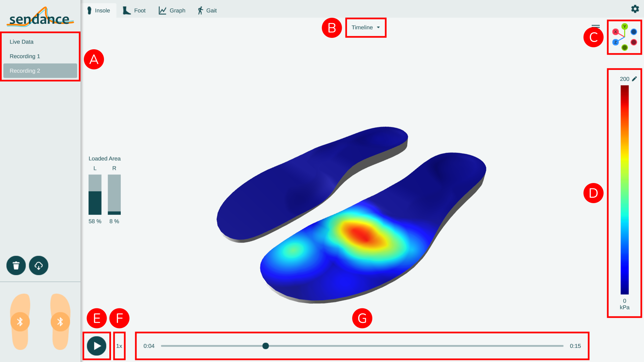Image resolution: width=644 pixels, height=362 pixels.
Task: Click the 0:04 current time label
Action: 149,346
